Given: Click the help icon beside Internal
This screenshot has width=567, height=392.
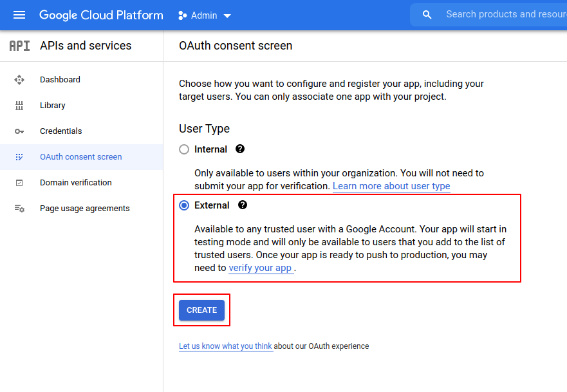Looking at the screenshot, I should [240, 149].
